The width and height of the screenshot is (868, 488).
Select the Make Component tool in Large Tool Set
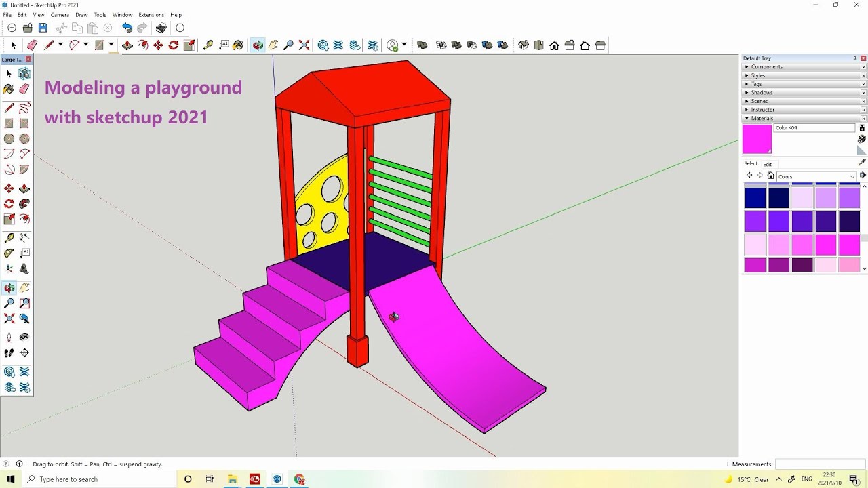point(24,73)
